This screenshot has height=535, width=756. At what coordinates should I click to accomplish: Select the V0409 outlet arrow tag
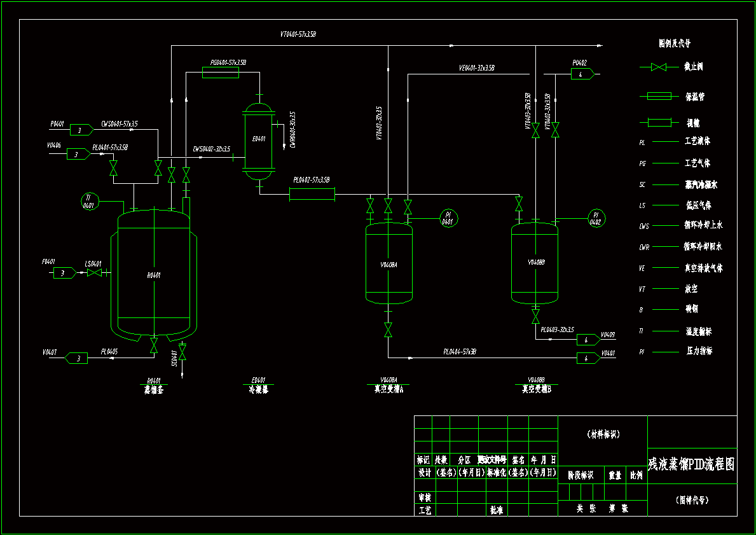click(588, 340)
